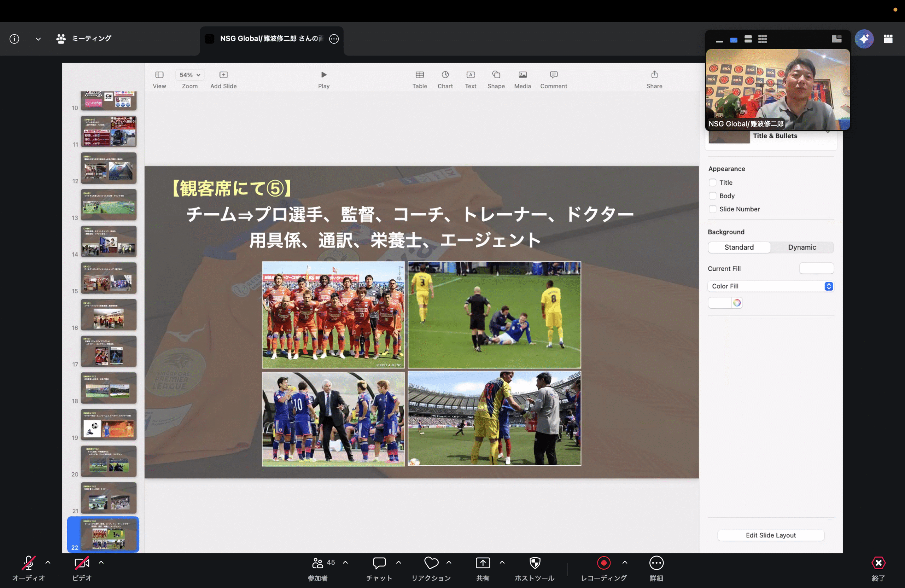Click the speaker video thumbnail
The image size is (905, 588).
pyautogui.click(x=778, y=89)
